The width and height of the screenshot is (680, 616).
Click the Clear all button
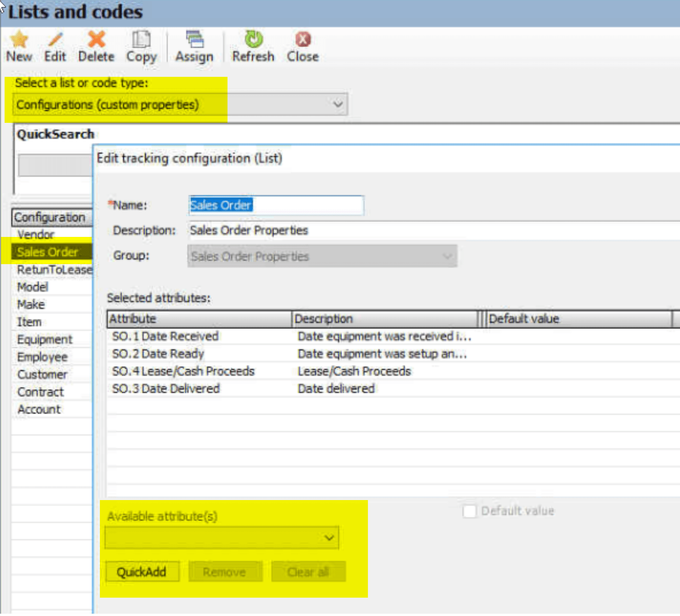308,571
